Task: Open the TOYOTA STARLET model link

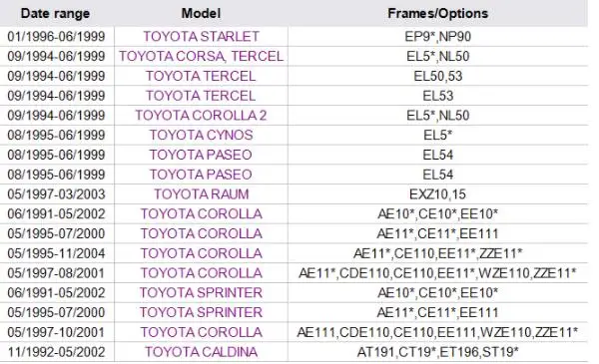Action: (201, 37)
